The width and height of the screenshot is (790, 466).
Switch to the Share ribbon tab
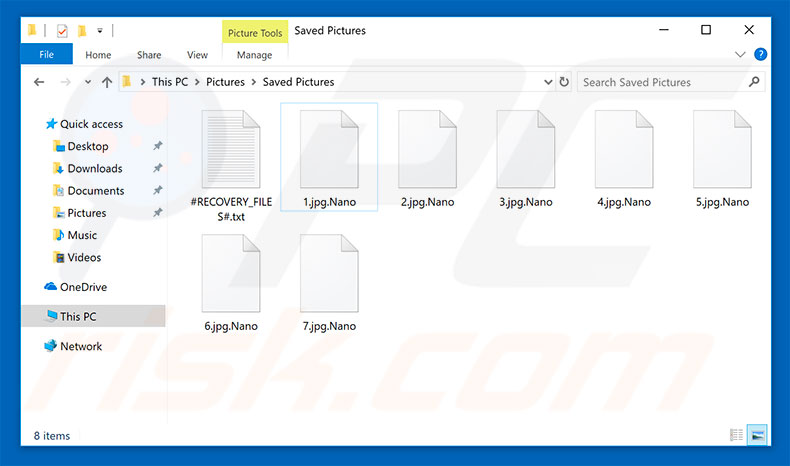point(149,55)
